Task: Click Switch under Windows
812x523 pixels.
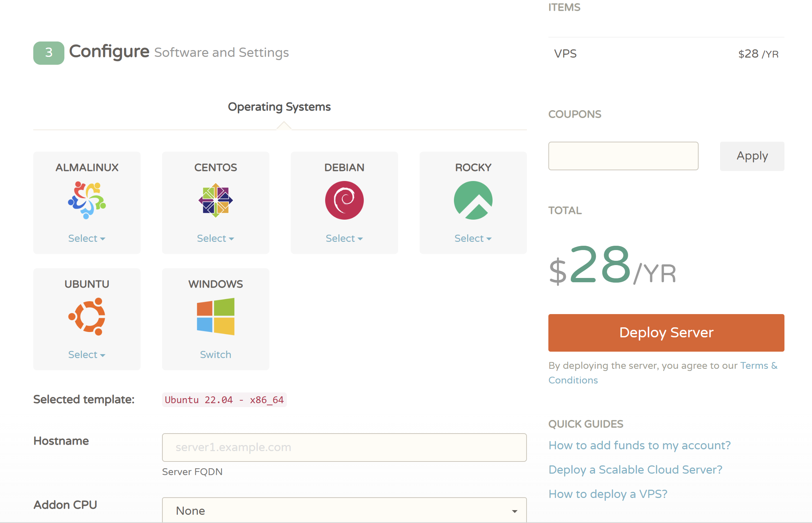Action: pos(216,355)
